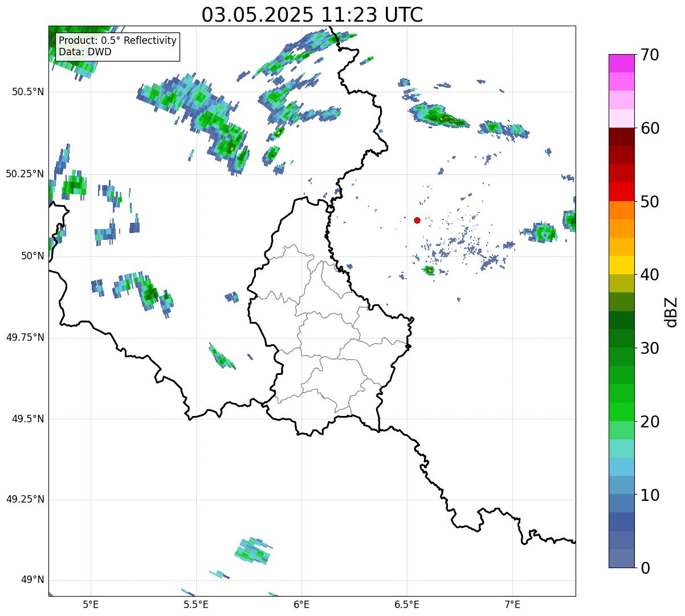Viewport: 685px width, 616px height.
Task: Click the 50.25°N latitude label
Action: pyautogui.click(x=25, y=174)
